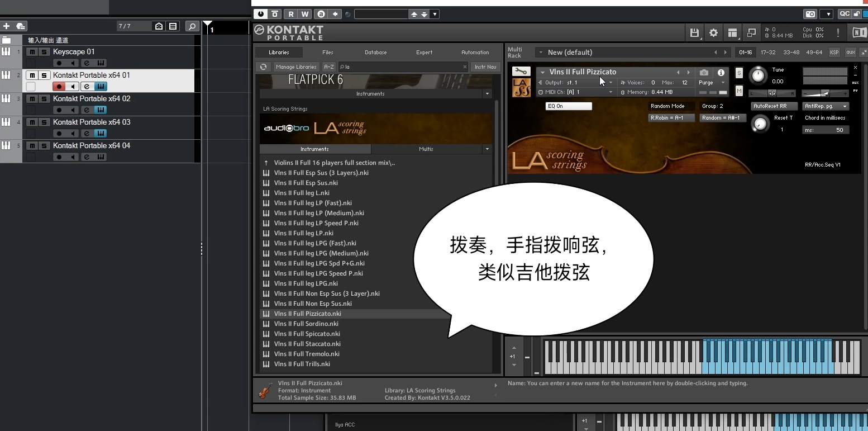The height and width of the screenshot is (431, 868).
Task: Click the LASS instrument logo icon
Action: tap(521, 88)
